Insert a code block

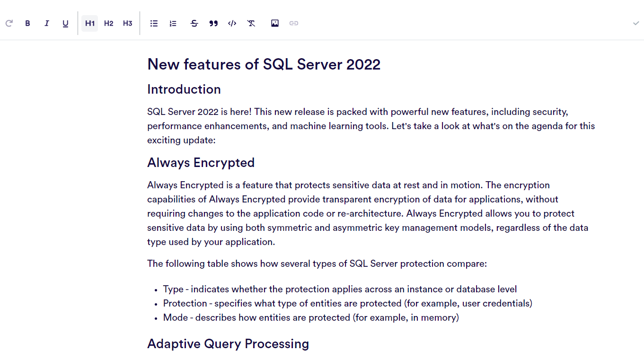click(232, 23)
